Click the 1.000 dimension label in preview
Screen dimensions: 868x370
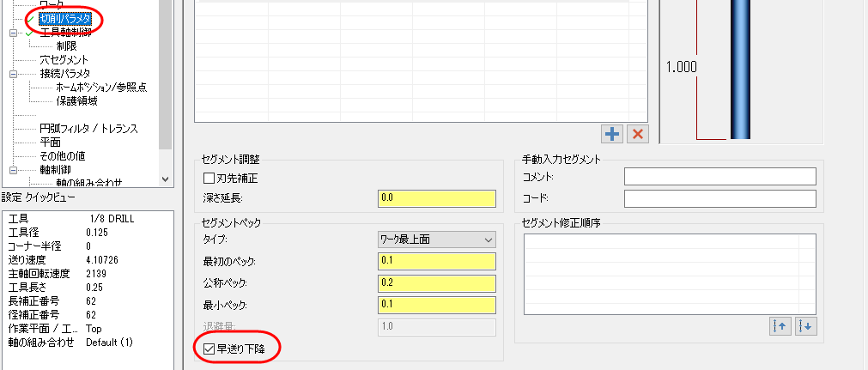pos(681,66)
